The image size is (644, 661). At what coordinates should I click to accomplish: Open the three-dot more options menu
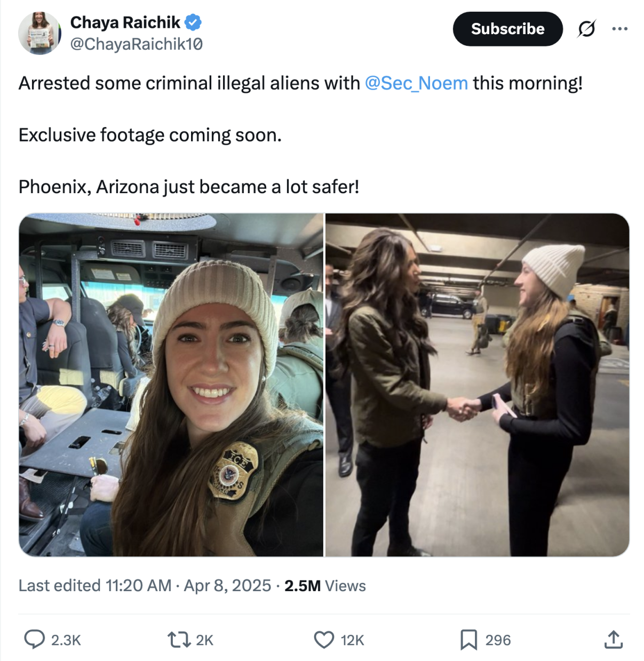click(x=619, y=29)
